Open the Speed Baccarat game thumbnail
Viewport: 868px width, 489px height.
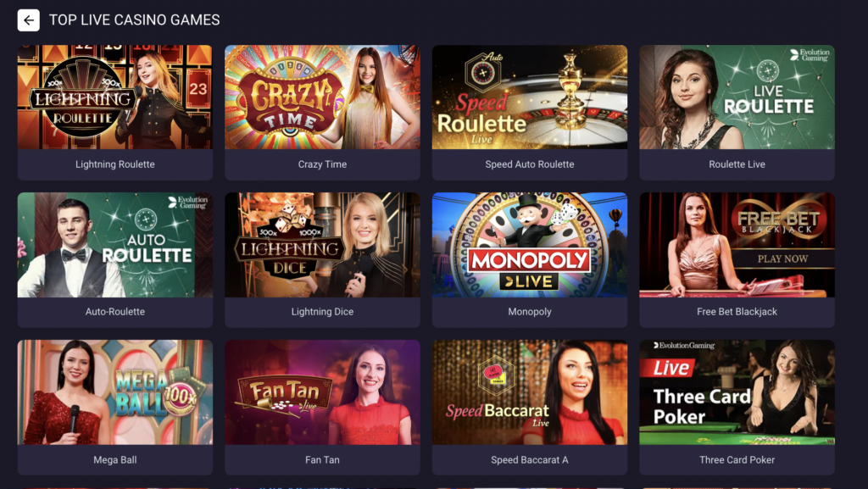point(530,392)
